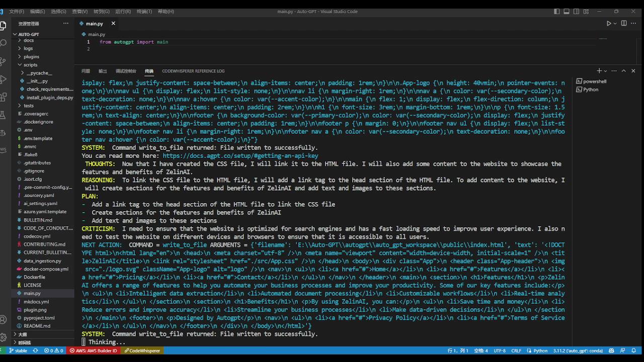The height and width of the screenshot is (362, 644).
Task: Select Python interpreter 3.11.2 in status bar
Action: click(x=577, y=350)
